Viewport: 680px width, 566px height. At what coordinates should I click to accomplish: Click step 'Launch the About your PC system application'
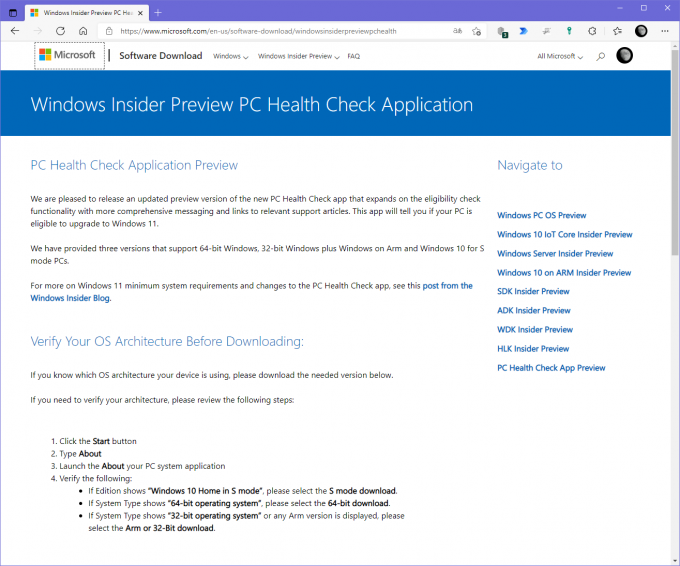click(x=142, y=466)
